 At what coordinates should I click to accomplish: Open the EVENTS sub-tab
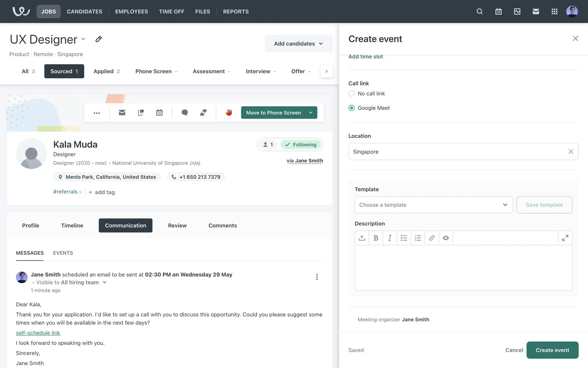pyautogui.click(x=63, y=253)
